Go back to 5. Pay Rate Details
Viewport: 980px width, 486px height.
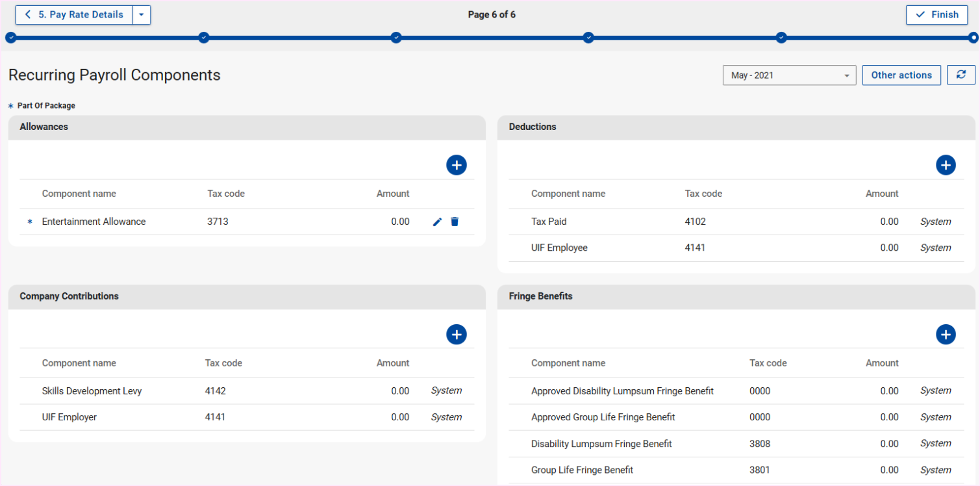74,15
